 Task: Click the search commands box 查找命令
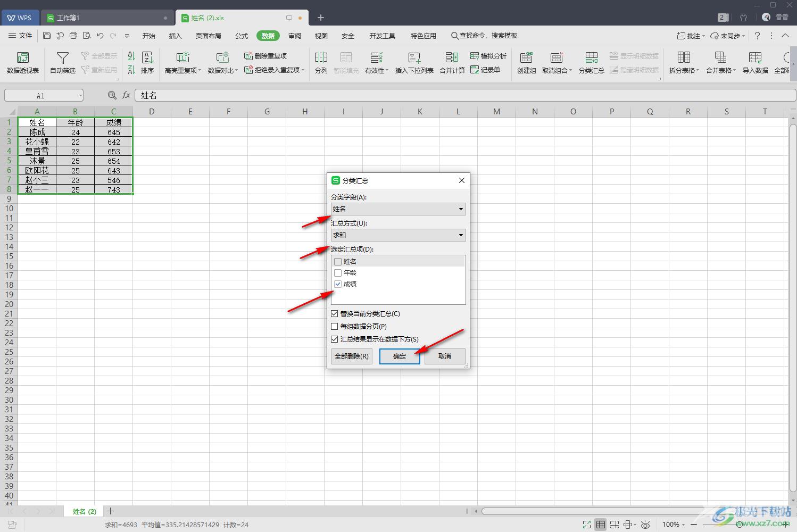click(484, 36)
